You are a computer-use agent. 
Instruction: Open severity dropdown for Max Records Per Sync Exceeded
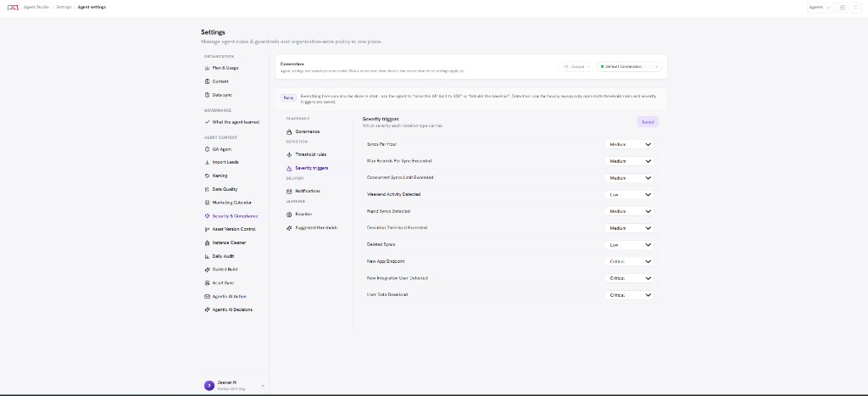[630, 161]
